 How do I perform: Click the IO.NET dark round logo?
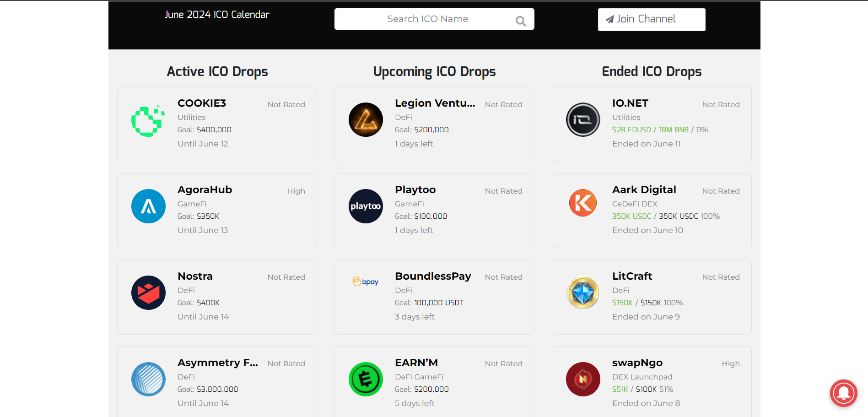583,119
